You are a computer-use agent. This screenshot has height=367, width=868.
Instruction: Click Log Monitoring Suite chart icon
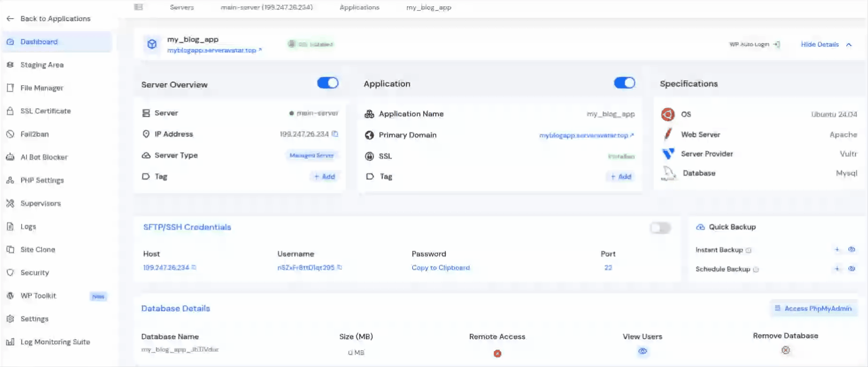tap(10, 342)
